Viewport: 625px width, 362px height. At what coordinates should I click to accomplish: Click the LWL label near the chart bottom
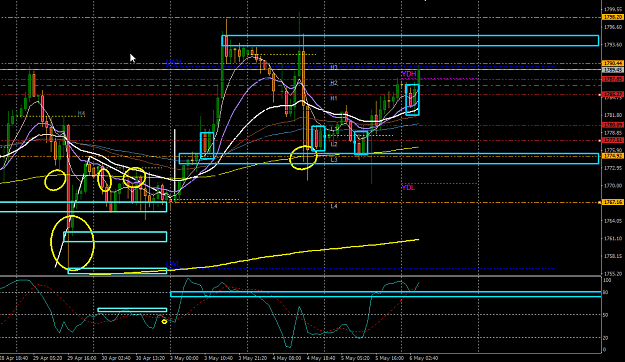pyautogui.click(x=173, y=264)
